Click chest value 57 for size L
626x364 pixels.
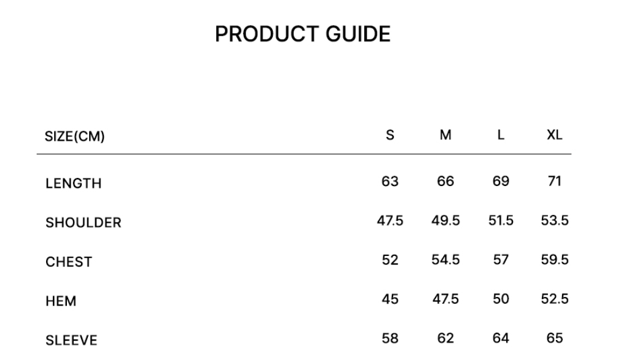coord(501,260)
